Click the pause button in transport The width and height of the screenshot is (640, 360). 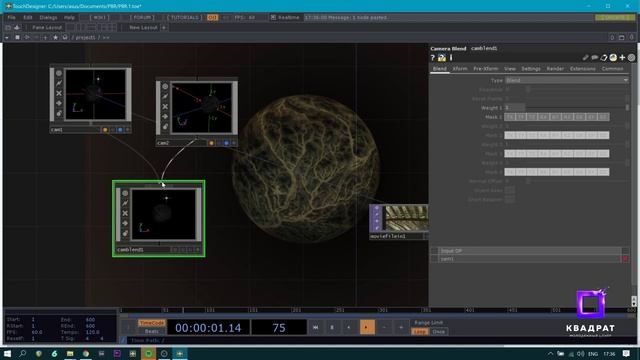[x=332, y=327]
